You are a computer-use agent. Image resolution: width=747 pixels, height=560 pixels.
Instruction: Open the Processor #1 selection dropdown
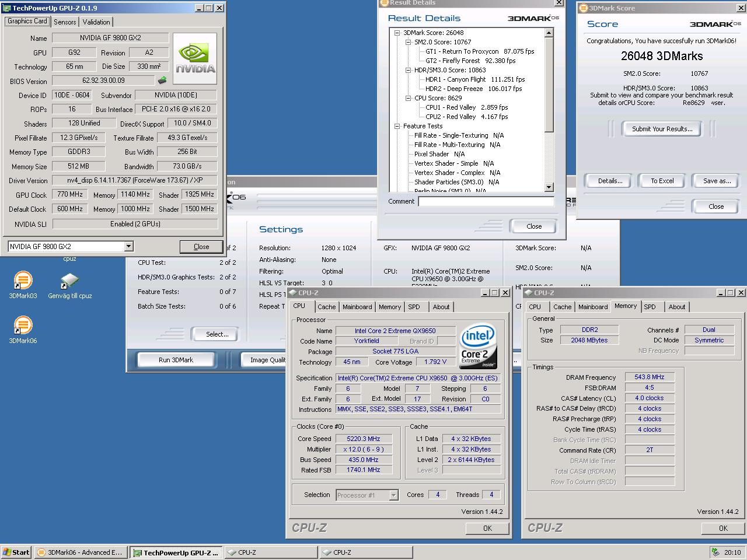[393, 495]
